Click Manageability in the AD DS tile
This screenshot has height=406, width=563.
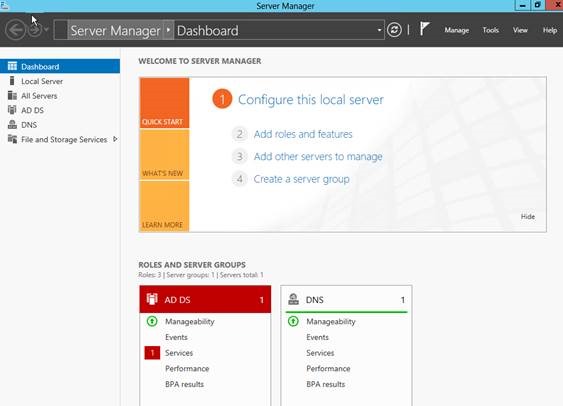190,321
